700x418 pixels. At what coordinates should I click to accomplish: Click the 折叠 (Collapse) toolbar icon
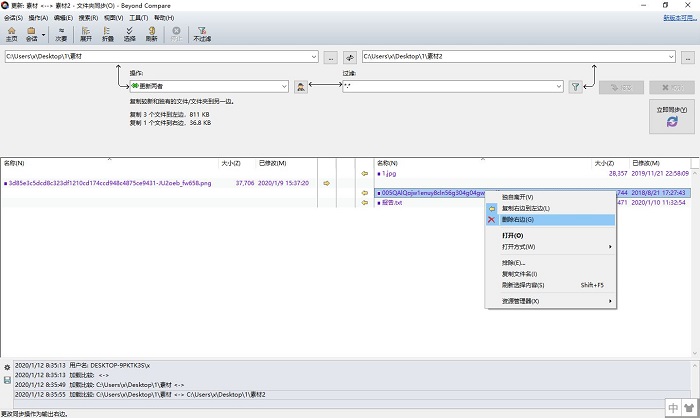coord(108,34)
